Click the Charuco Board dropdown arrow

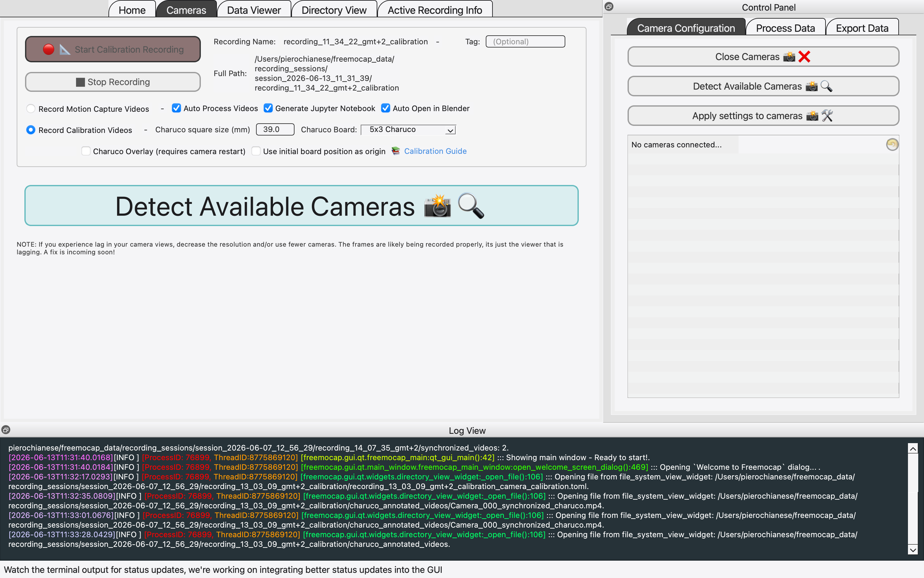point(450,130)
